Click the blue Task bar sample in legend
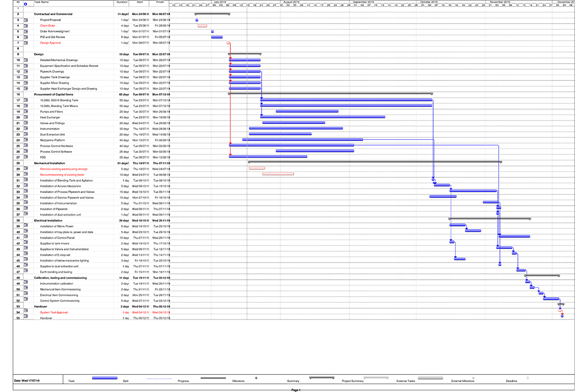 click(104, 378)
